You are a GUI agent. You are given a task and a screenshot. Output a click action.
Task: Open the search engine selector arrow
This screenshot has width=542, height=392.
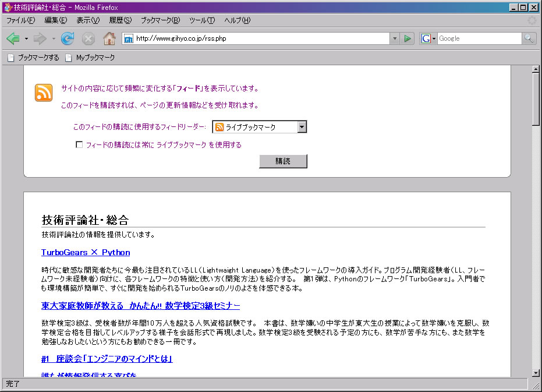(434, 38)
